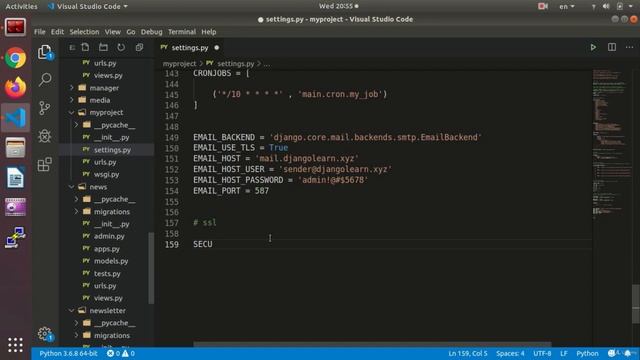
Task: Open the volume icon in system tray
Action: pyautogui.click(x=606, y=6)
